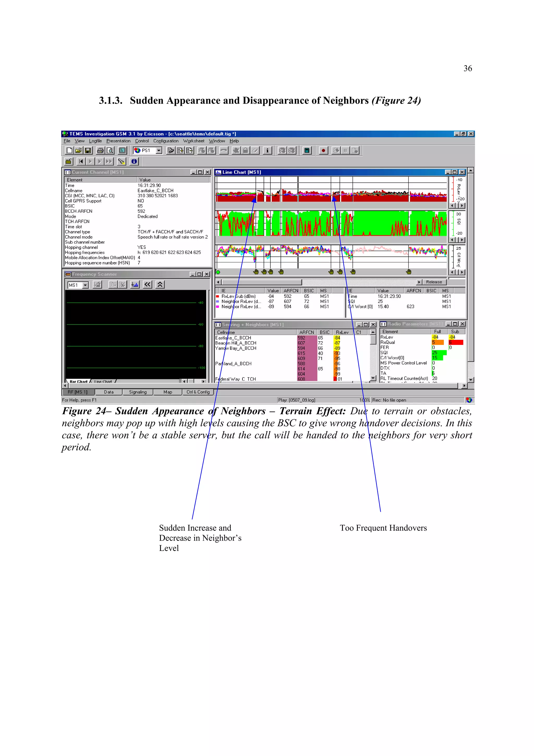Switch to the Signaling worksheet tab
This screenshot has width=534, height=756.
(x=137, y=392)
